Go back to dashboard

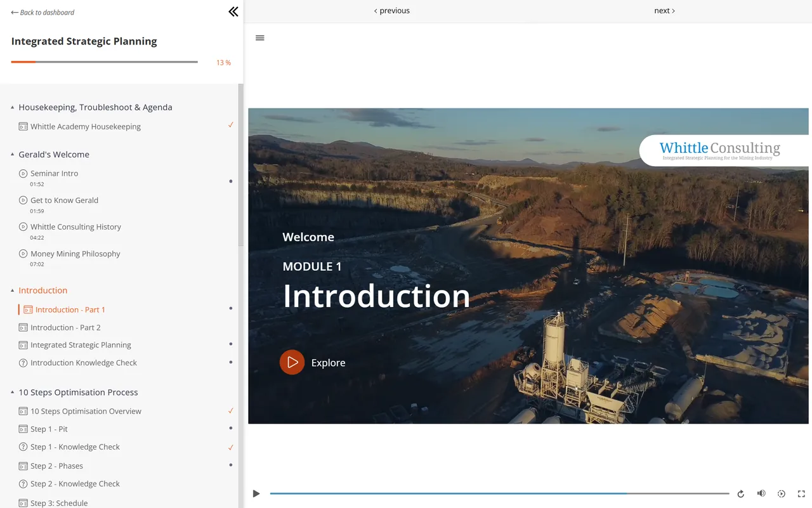[x=43, y=12]
